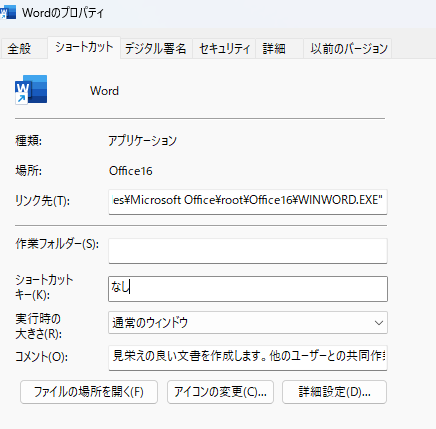Click ファイルの場所を開く button
The height and width of the screenshot is (429, 436).
[89, 392]
